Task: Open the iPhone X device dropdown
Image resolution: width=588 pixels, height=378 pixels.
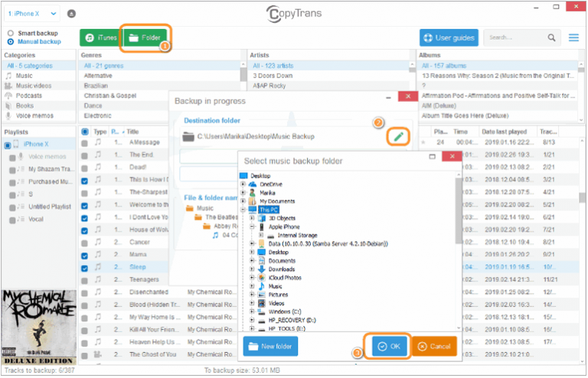Action: [31, 14]
